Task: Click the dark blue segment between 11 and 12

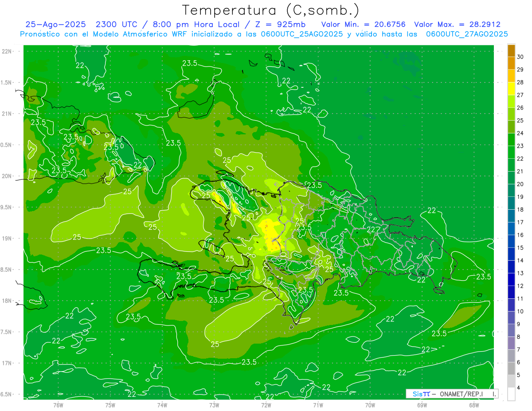Action: click(511, 292)
